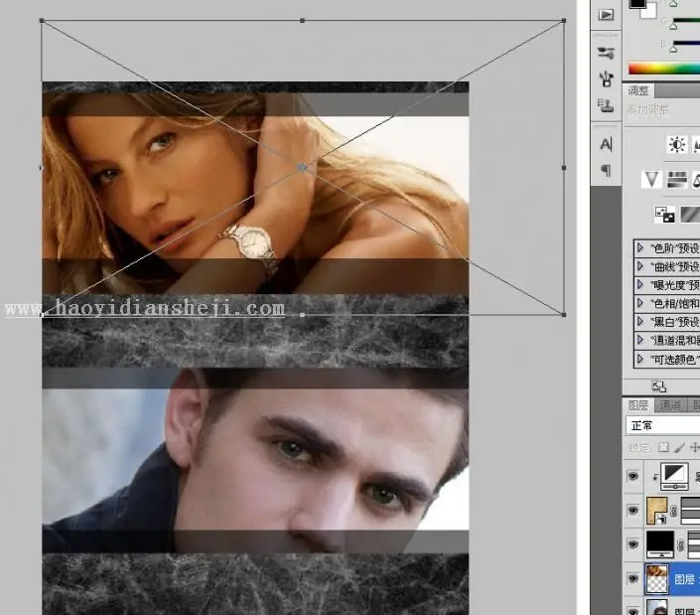Hide the pattern fill layer
Image resolution: width=700 pixels, height=615 pixels.
click(633, 510)
